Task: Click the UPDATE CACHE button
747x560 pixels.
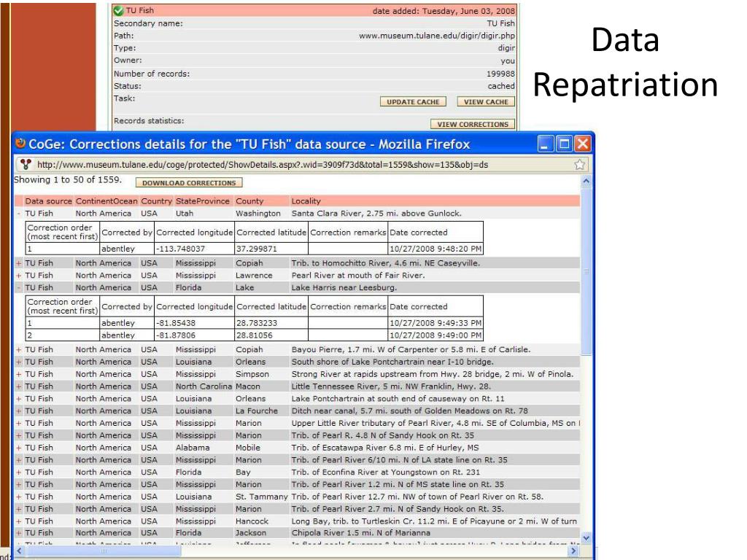Action: pos(413,102)
